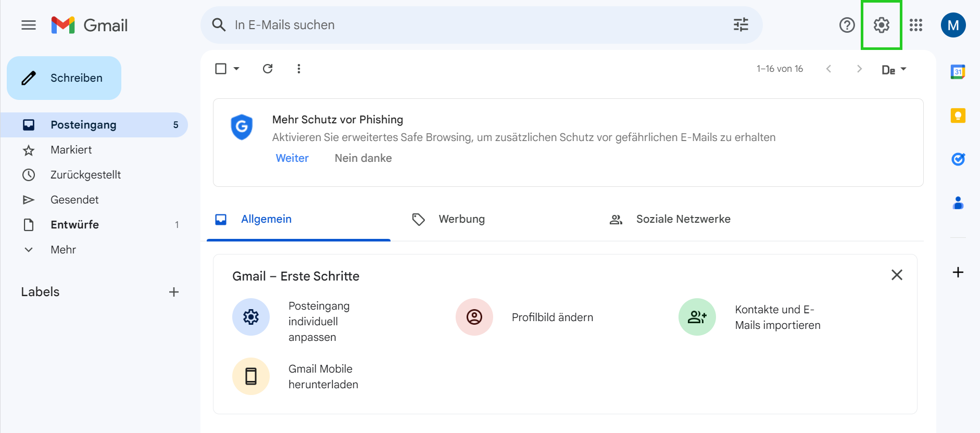The height and width of the screenshot is (433, 980).
Task: Open Google Calendar side panel icon
Action: click(958, 72)
